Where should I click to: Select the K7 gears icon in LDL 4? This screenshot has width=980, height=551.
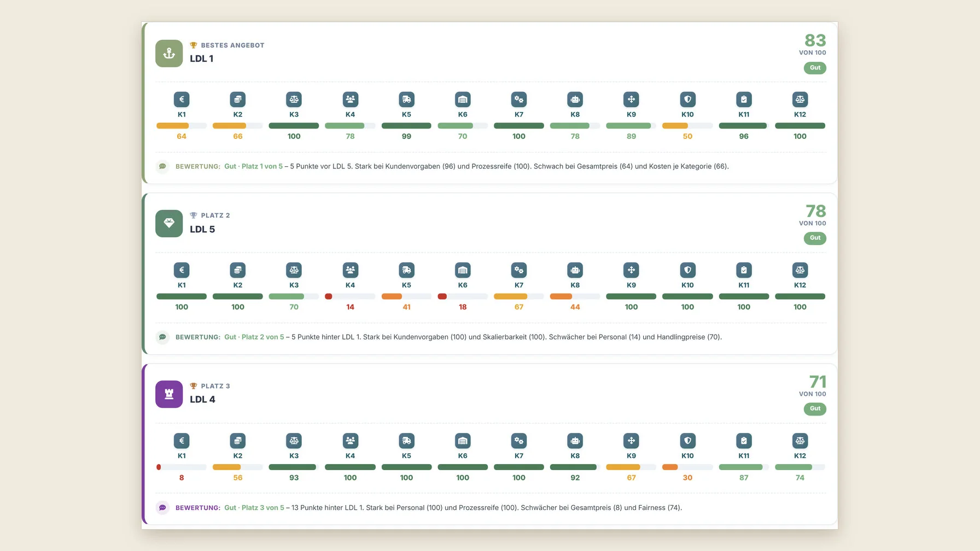click(519, 441)
